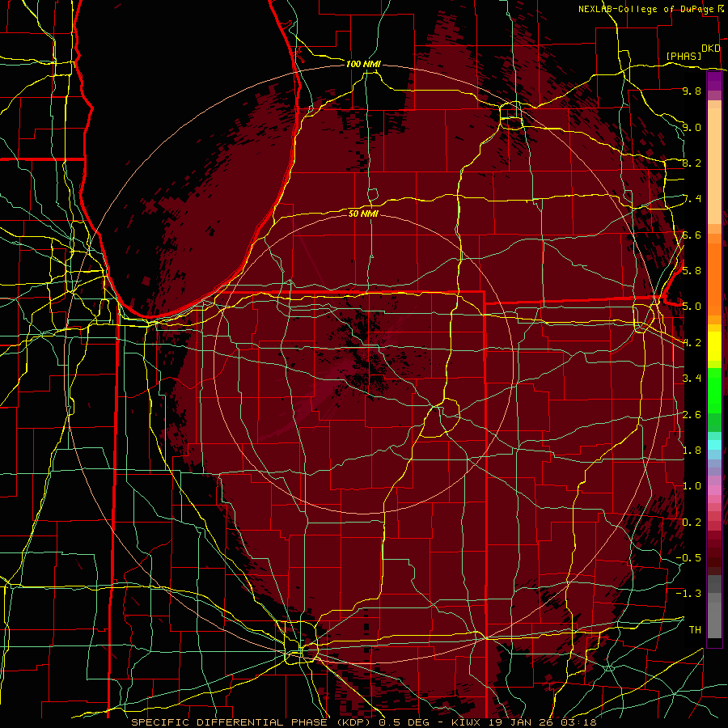Image resolution: width=728 pixels, height=728 pixels.
Task: Click the TH threshold label
Action: (695, 630)
